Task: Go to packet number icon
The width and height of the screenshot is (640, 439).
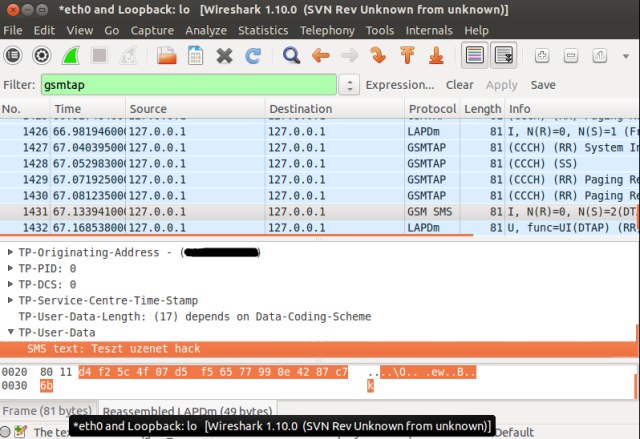Action: (x=378, y=55)
